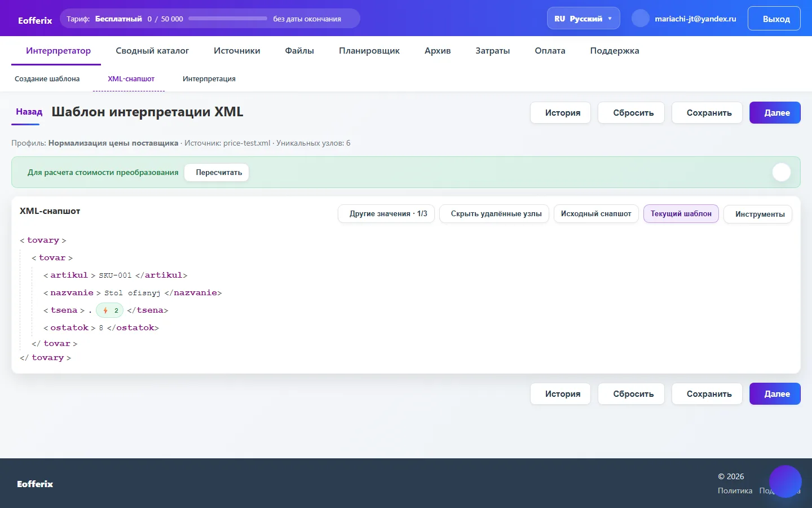Open the Интерпретация sub-tab

[209, 79]
